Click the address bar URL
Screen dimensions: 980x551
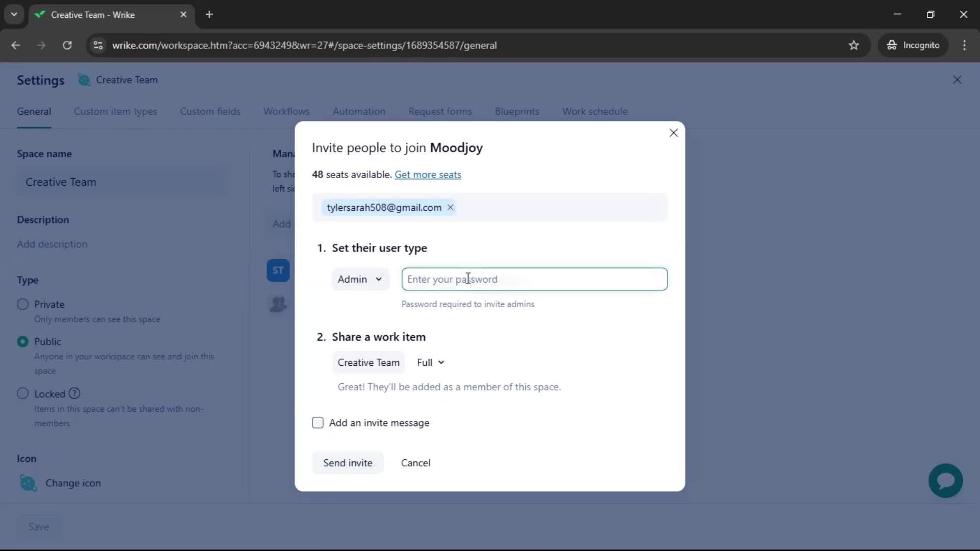(304, 45)
